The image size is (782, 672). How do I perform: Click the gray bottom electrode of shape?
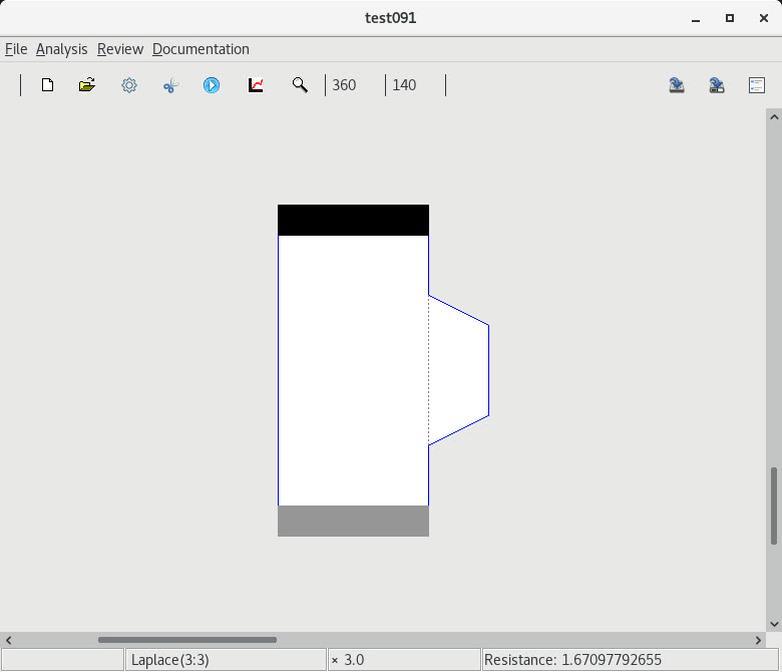(x=353, y=521)
